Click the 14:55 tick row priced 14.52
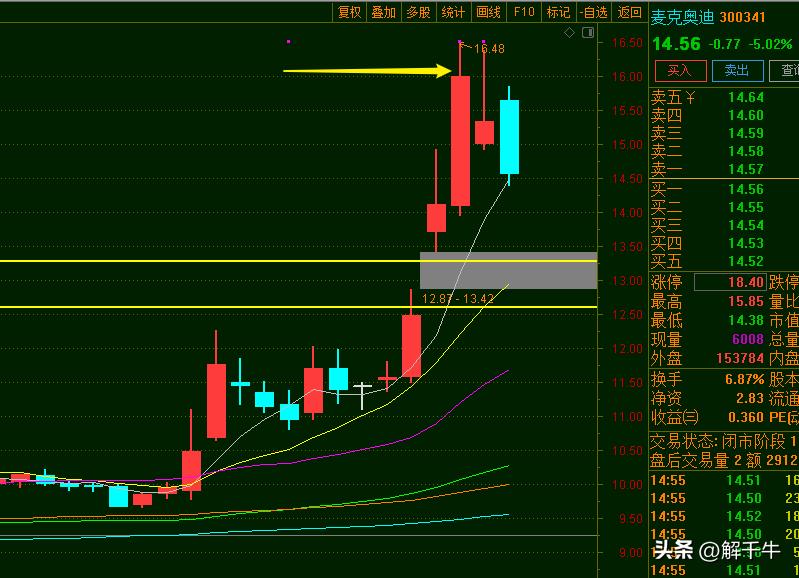799x578 pixels. pos(725,516)
